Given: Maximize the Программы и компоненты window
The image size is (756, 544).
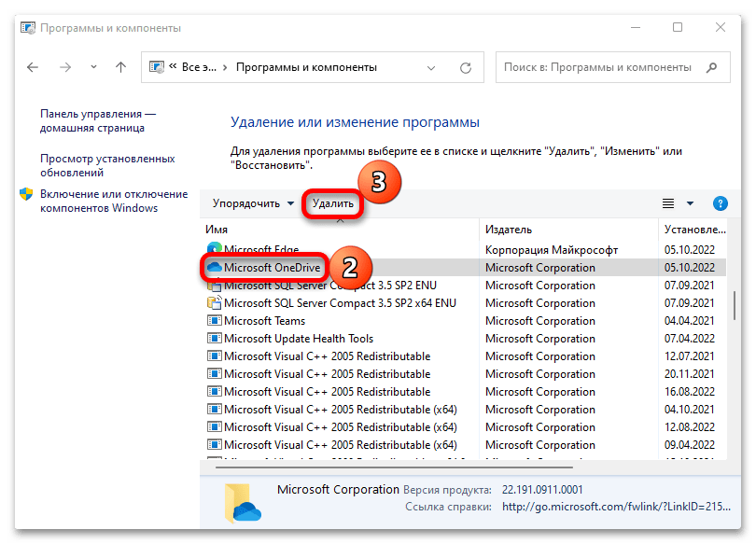Looking at the screenshot, I should click(x=678, y=27).
